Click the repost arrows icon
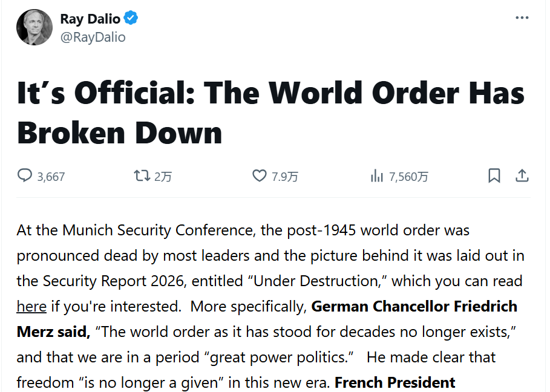550x392 pixels. click(x=142, y=176)
